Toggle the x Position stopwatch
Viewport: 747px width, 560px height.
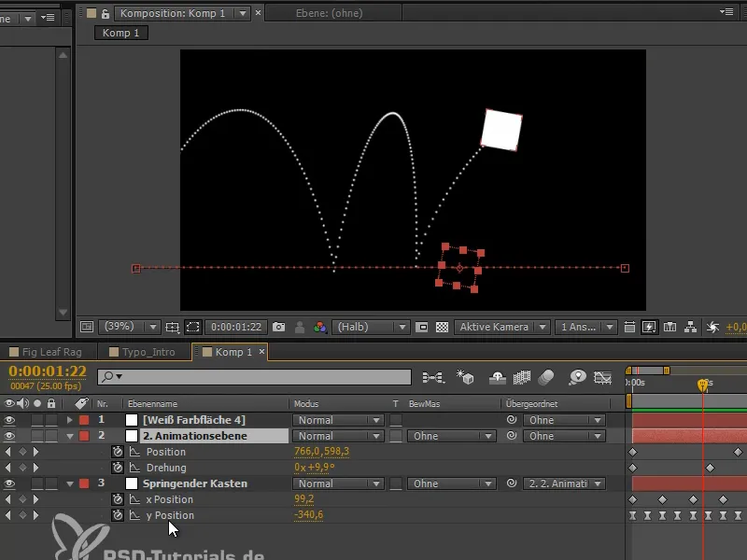pos(118,499)
